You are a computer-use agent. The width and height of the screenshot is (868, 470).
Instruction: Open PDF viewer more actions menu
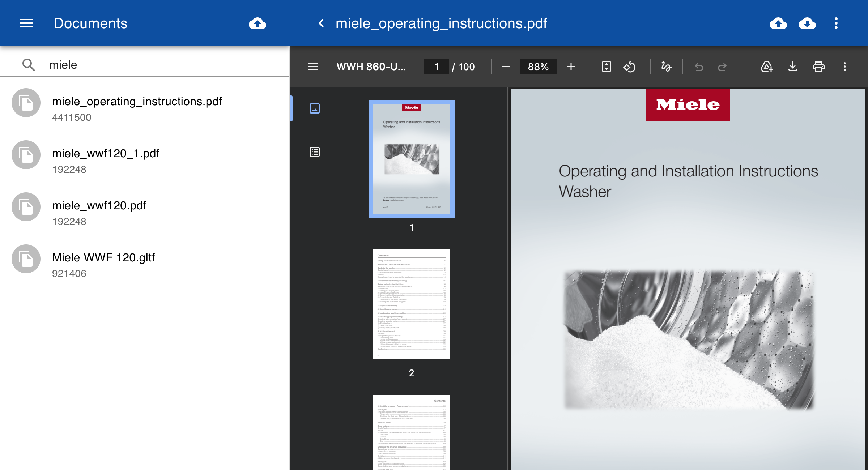(x=845, y=67)
